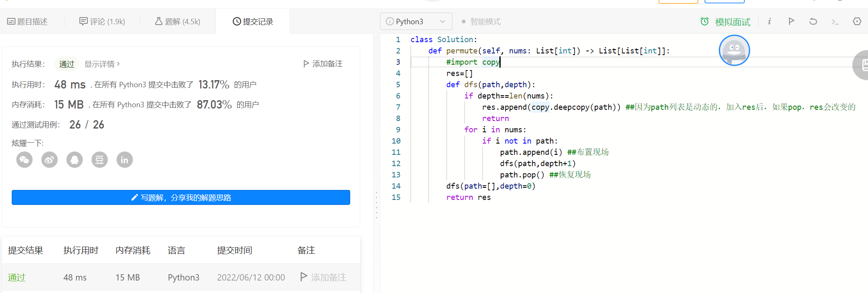This screenshot has height=293, width=868.
Task: Open the 题解 (4.5k) solutions tab
Action: pyautogui.click(x=178, y=22)
